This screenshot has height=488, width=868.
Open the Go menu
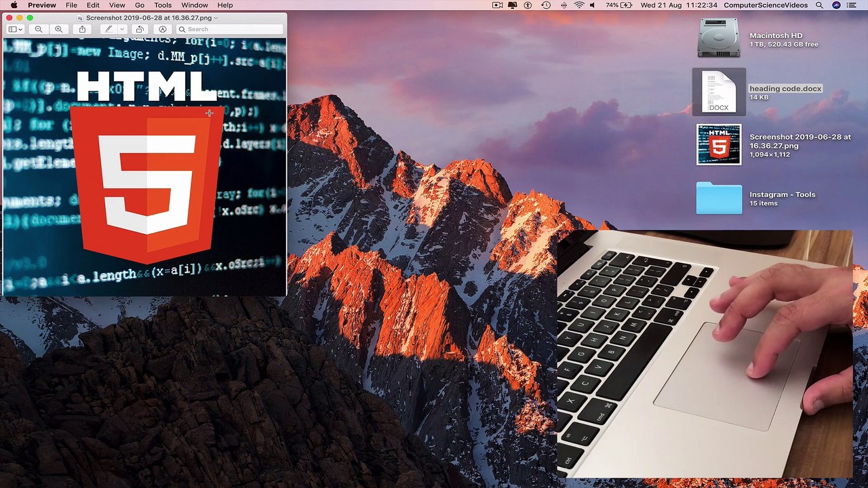140,5
